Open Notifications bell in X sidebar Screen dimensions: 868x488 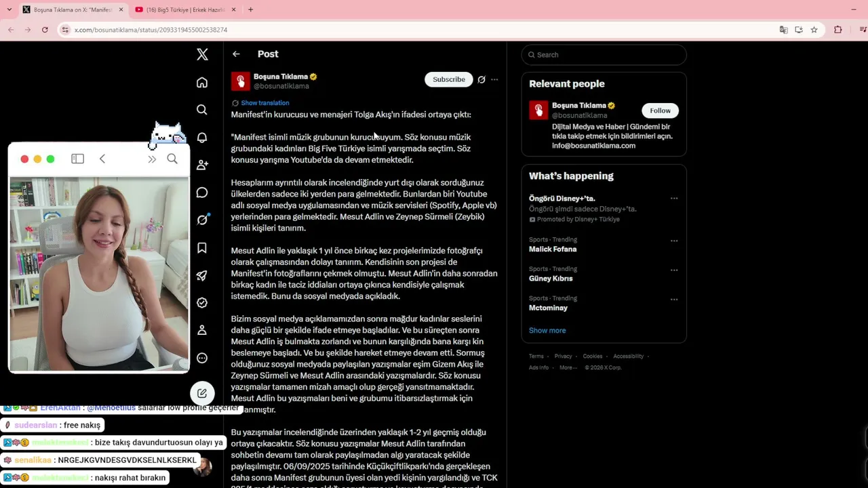pyautogui.click(x=202, y=137)
